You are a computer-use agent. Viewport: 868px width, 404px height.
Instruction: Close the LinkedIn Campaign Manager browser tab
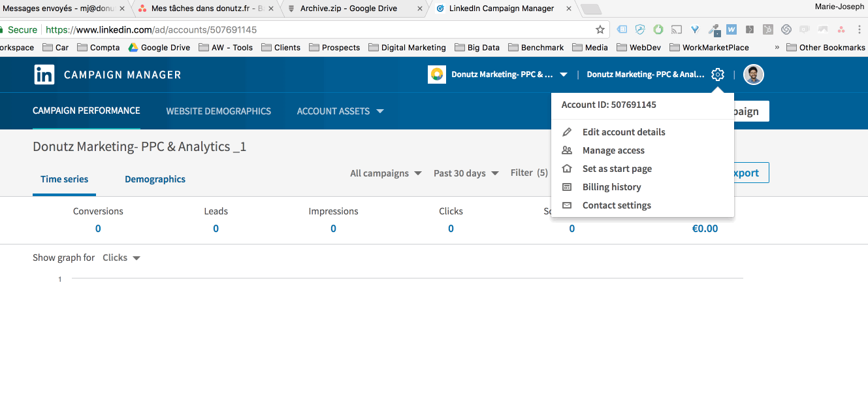point(570,8)
